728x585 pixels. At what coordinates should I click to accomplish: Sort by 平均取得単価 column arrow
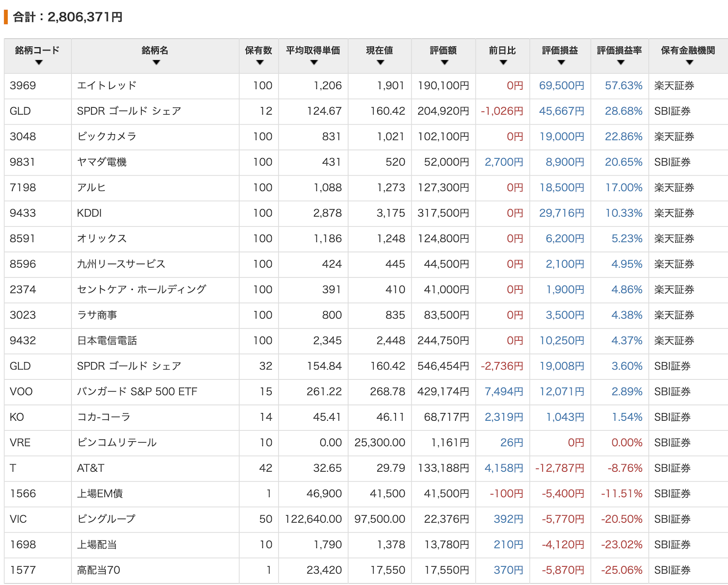[x=314, y=62]
